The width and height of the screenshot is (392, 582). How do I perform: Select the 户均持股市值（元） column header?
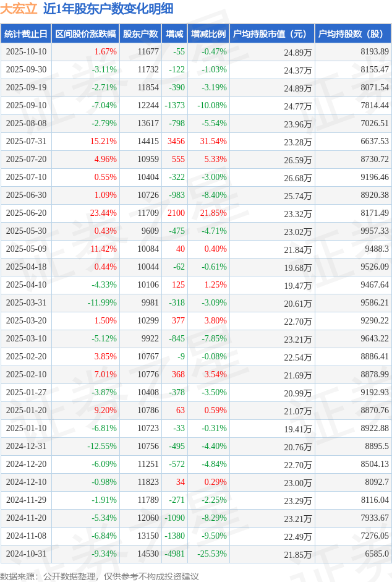pos(272,34)
